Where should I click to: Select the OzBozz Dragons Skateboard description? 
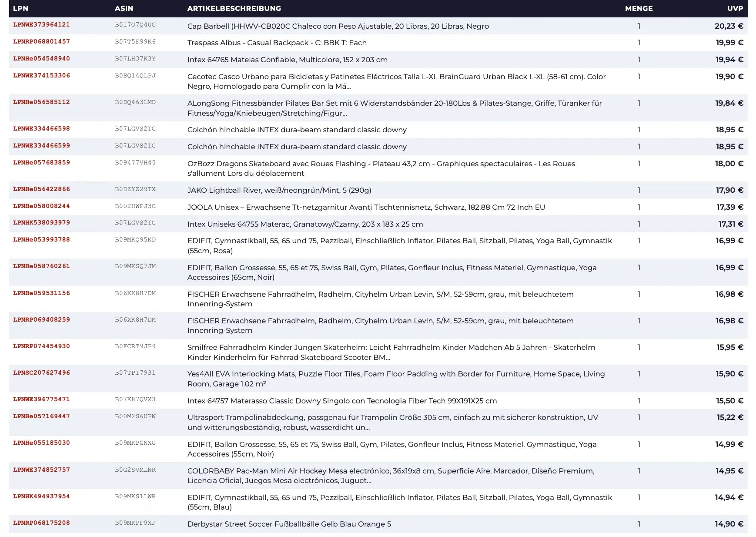[381, 168]
